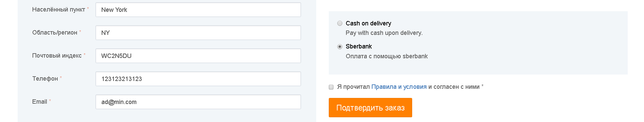This screenshot has width=644, height=122.
Task: Click the Телефон field label
Action: [x=45, y=79]
